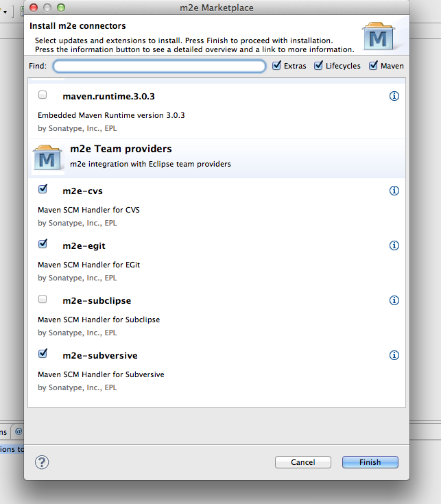Toggle the Lifecycles filter checkbox
This screenshot has height=504, width=441.
click(x=318, y=66)
